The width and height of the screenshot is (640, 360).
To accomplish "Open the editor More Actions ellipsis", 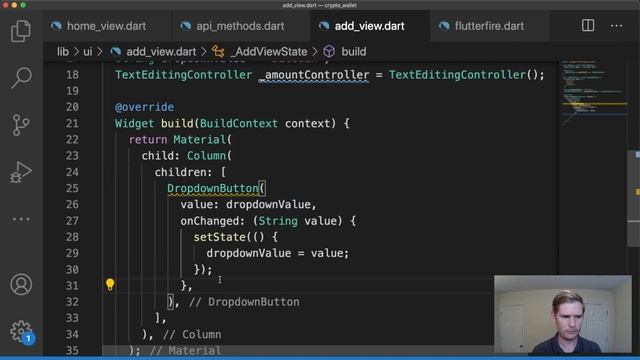I will (616, 26).
